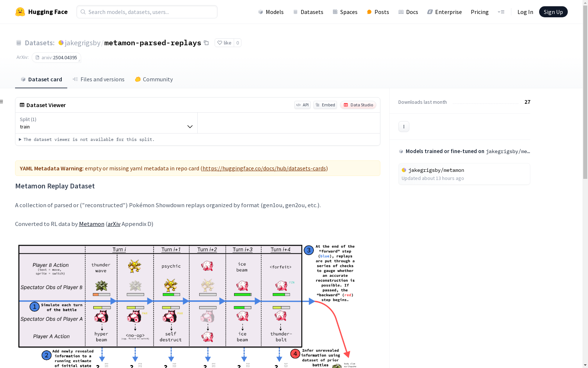This screenshot has height=368, width=588.
Task: Open jakegrigsby's profile from the dataset title
Action: point(82,43)
